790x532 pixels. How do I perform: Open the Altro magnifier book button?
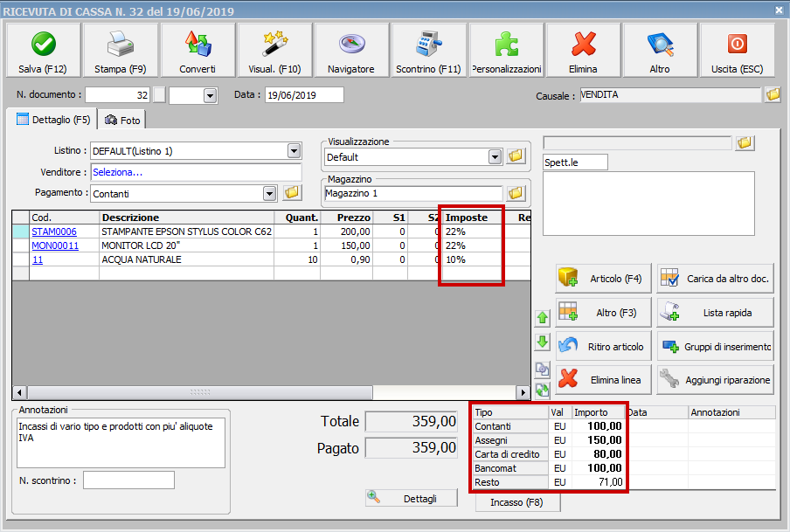click(660, 50)
